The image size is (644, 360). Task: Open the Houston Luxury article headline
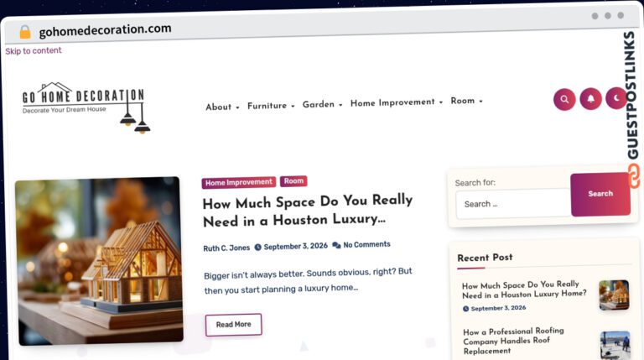(x=308, y=211)
